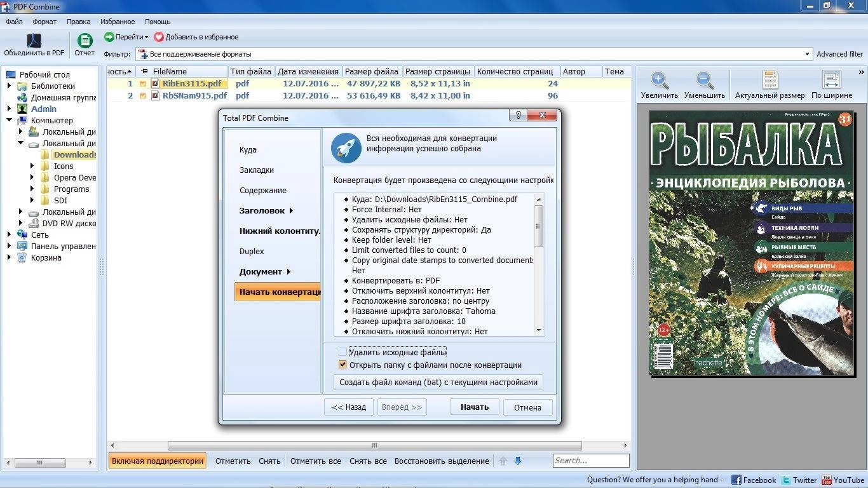Expand the Admin tree node
This screenshot has height=488, width=868.
tap(10, 109)
